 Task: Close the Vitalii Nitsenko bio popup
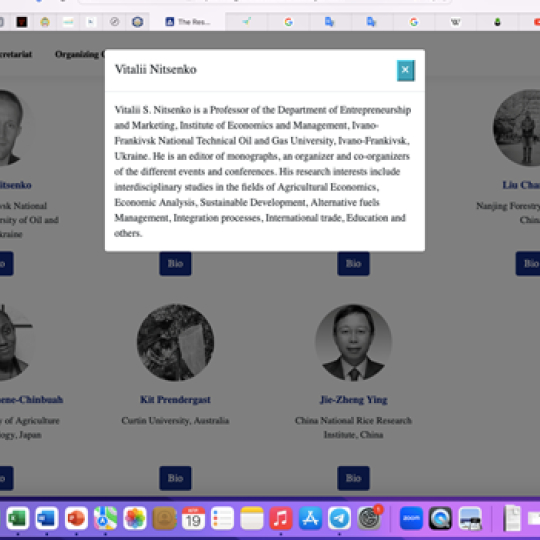(x=406, y=71)
